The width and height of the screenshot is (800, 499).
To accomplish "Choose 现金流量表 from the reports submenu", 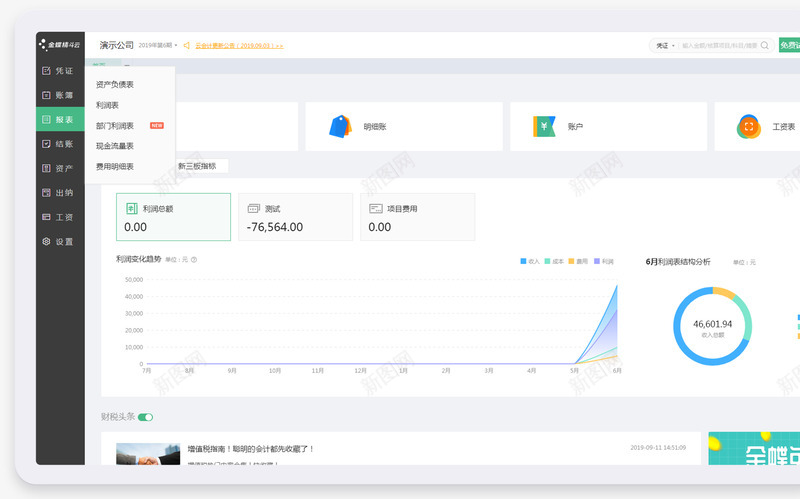I will tap(115, 146).
